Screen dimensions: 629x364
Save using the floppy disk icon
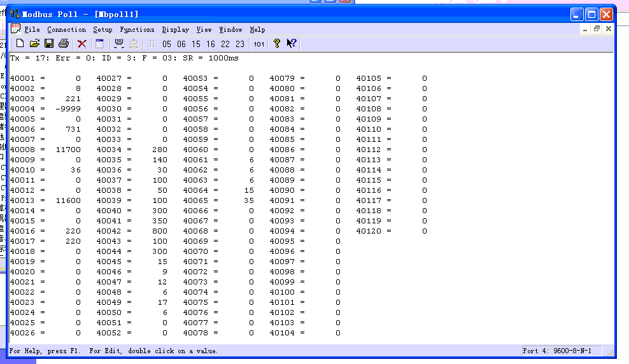48,44
